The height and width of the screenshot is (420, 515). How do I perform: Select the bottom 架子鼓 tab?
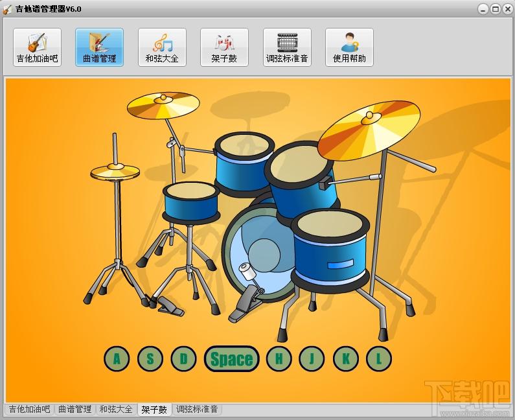click(x=154, y=410)
